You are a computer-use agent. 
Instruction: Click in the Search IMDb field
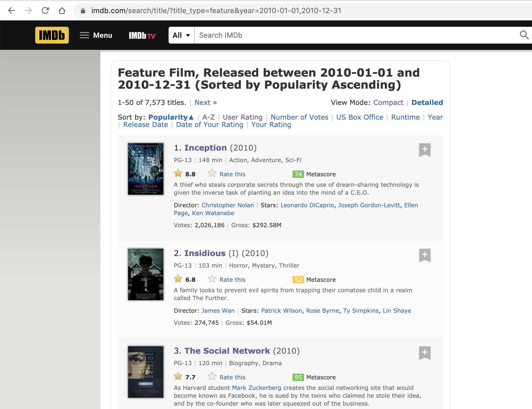354,35
